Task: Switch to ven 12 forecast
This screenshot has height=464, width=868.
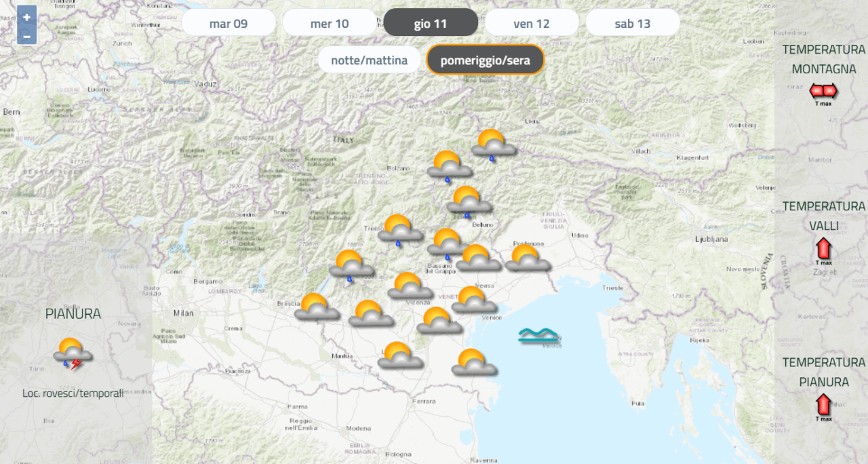Action: coord(532,24)
